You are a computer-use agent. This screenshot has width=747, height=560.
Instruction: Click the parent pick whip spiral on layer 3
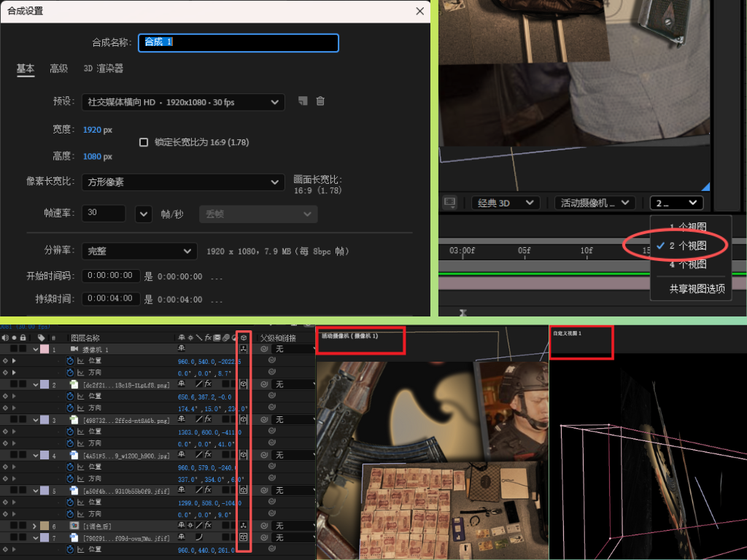point(264,420)
